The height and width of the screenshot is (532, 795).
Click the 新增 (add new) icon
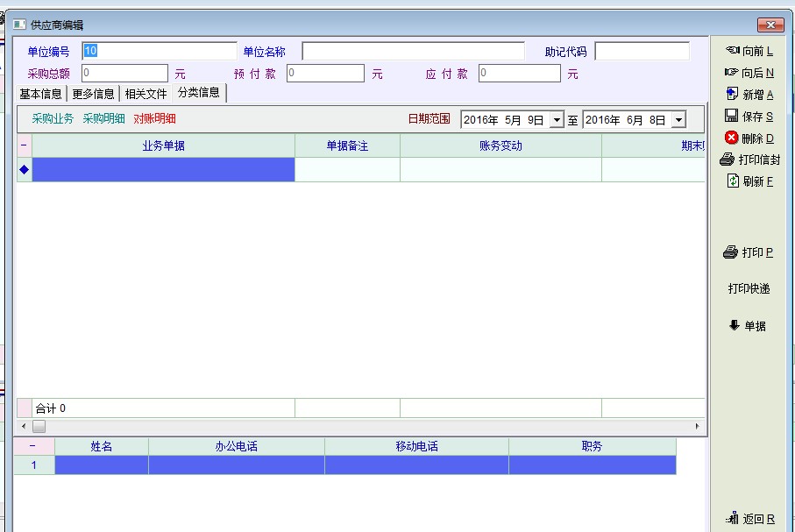click(x=732, y=94)
